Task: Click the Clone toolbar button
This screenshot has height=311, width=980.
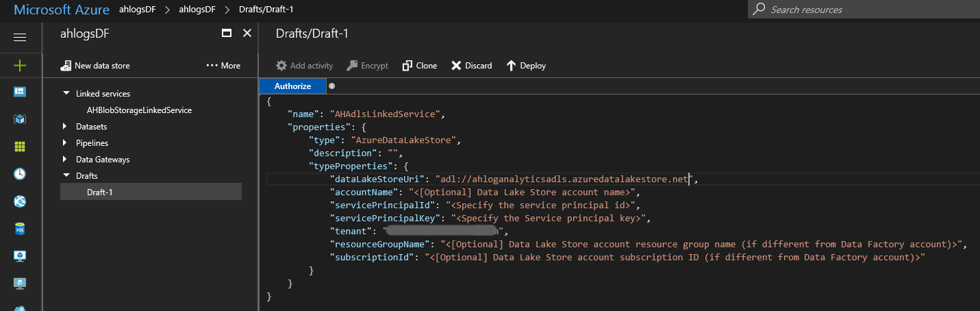Action: pos(419,66)
